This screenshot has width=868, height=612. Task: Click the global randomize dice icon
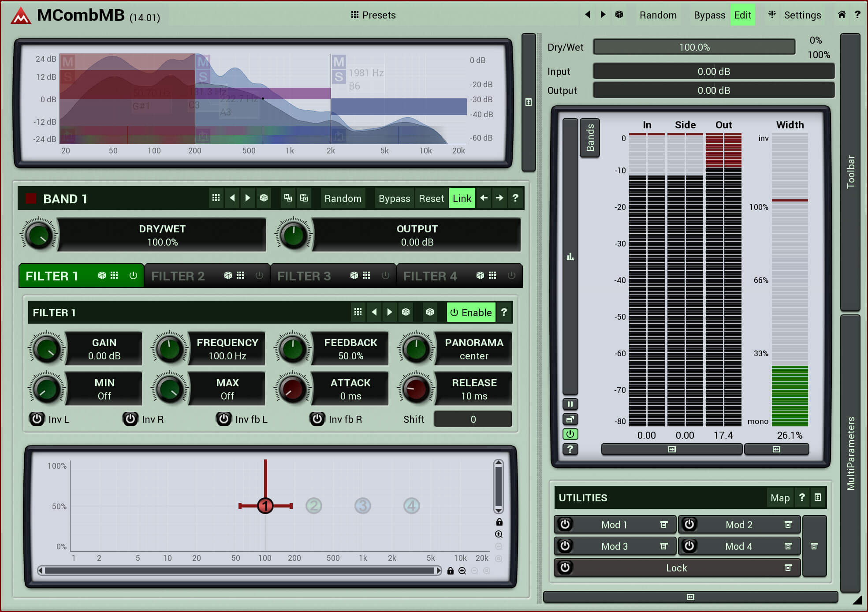619,15
